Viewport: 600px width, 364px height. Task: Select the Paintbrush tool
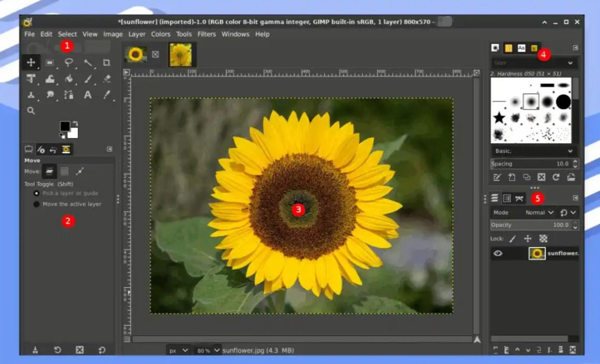(88, 79)
